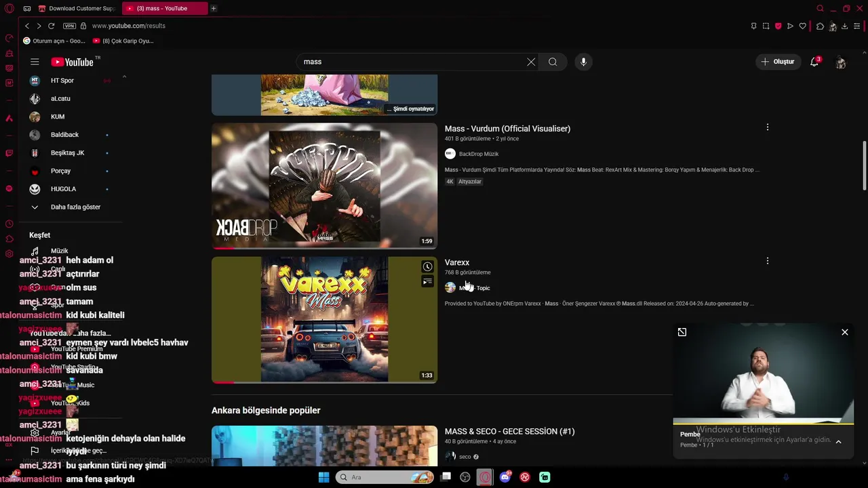Open BackDrop Müzik channel link
Screen dimensions: 868x488
point(478,154)
